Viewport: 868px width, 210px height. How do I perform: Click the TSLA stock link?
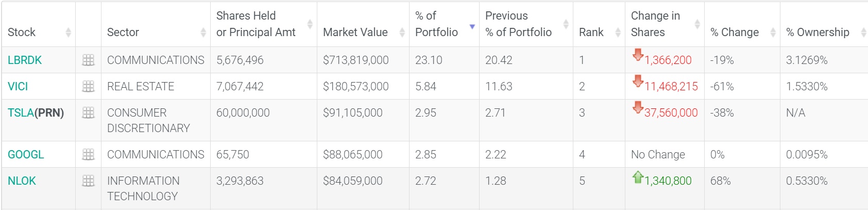coord(21,113)
